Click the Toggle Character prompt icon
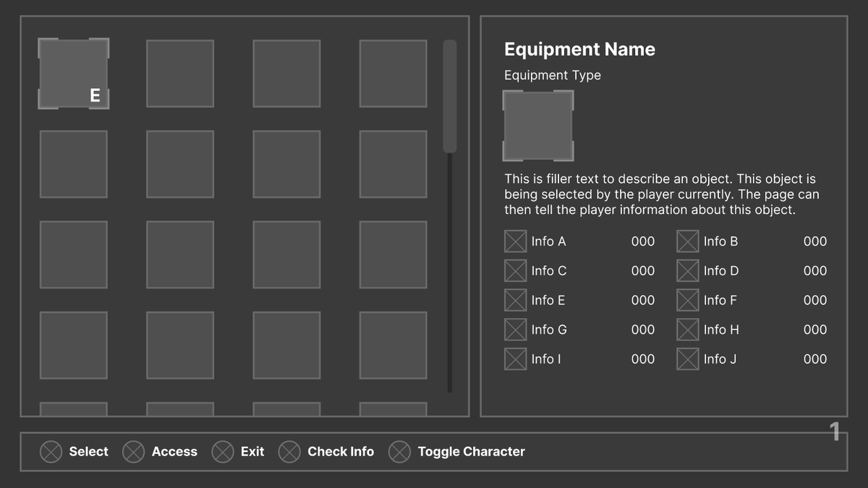868x488 pixels. (x=399, y=452)
